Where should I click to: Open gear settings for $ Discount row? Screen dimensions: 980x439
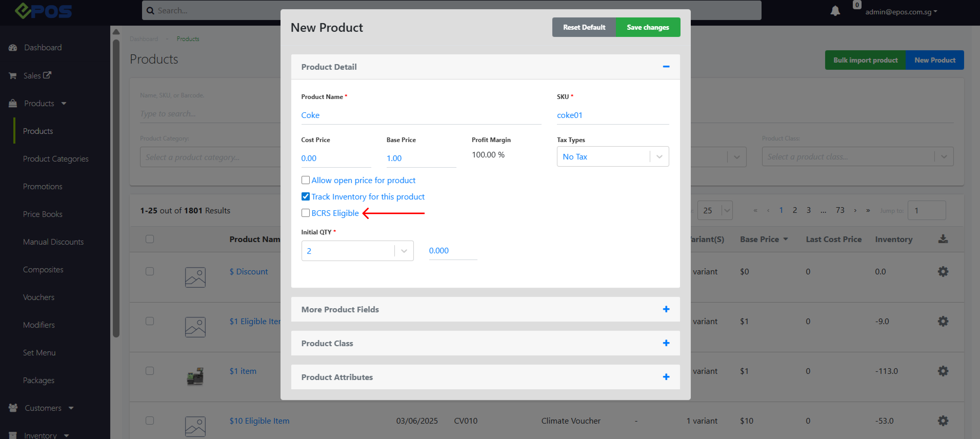click(x=943, y=271)
